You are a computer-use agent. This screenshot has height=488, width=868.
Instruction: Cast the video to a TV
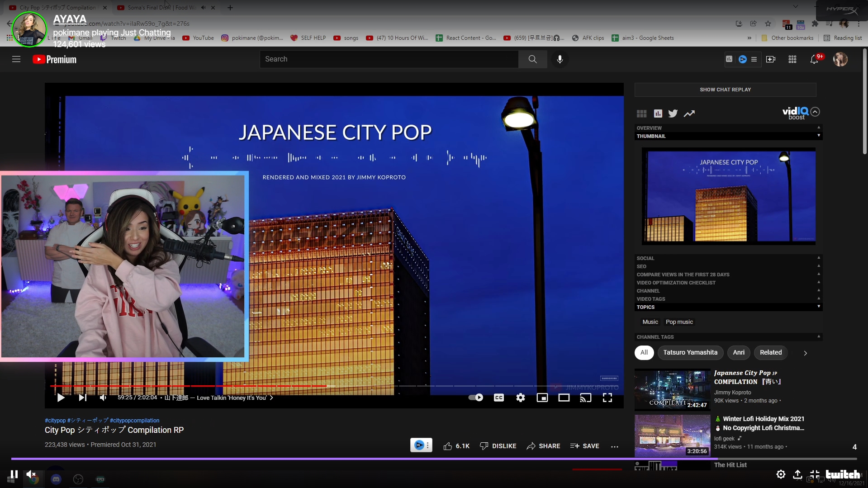click(585, 398)
